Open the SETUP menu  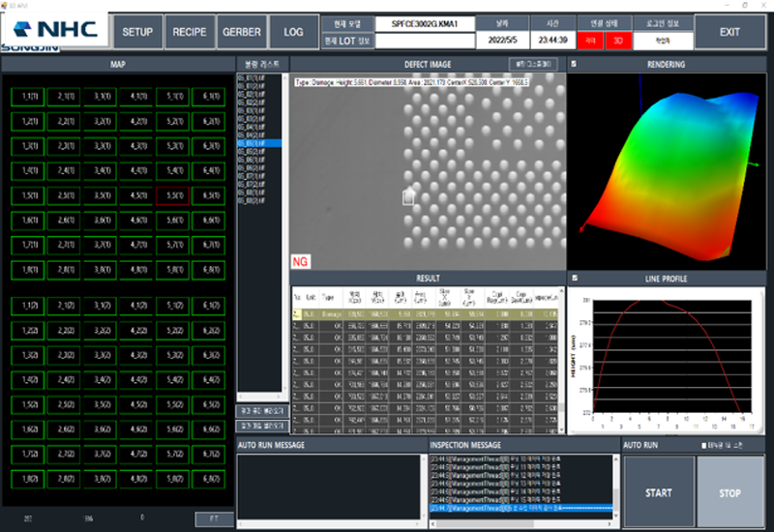[x=138, y=32]
